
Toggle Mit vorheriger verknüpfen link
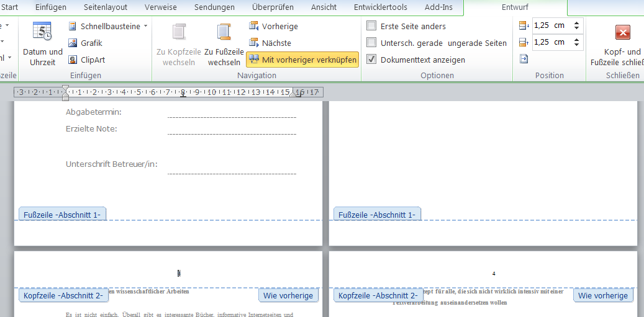[x=302, y=60]
